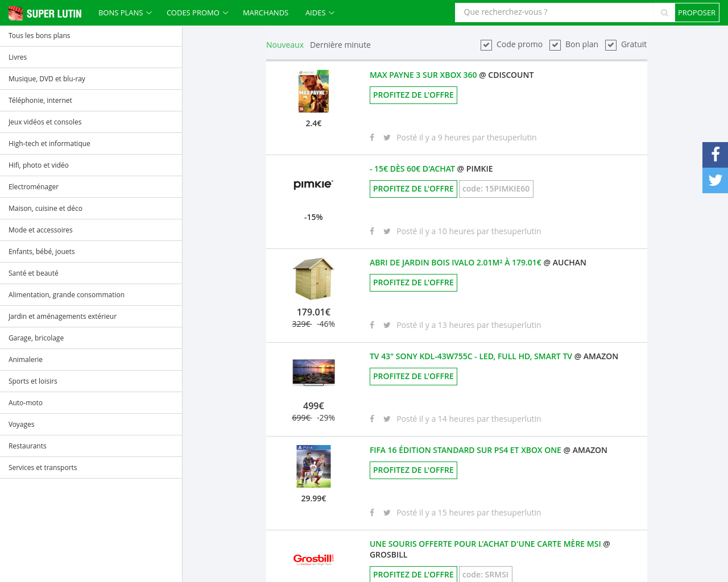Open the souris offerte carte mère MSI link
728x582 pixels.
tap(485, 544)
